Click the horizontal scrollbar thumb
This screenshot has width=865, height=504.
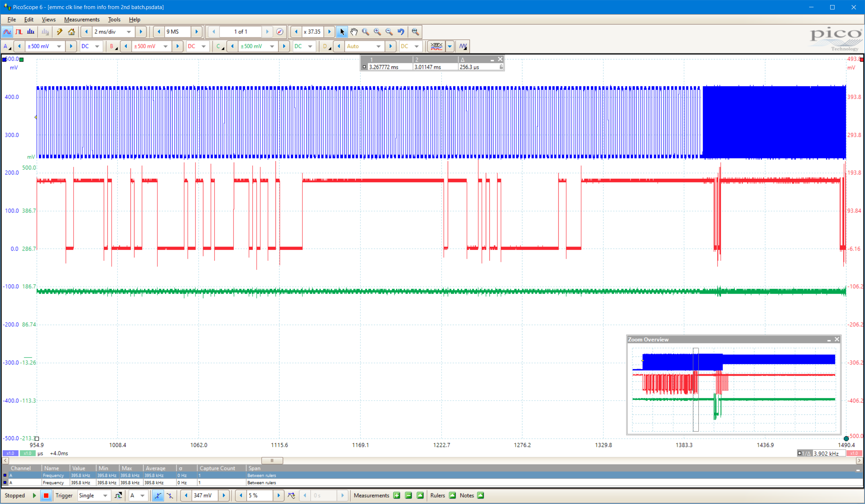tap(272, 460)
